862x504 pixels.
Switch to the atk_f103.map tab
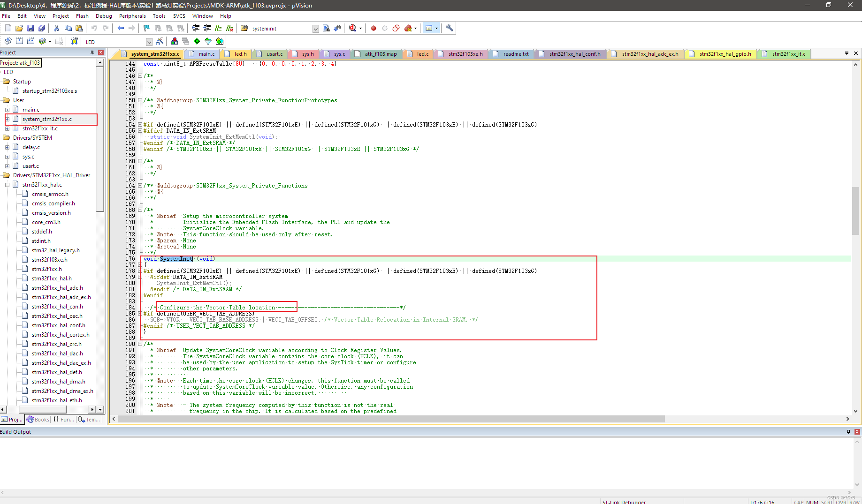[x=376, y=54]
